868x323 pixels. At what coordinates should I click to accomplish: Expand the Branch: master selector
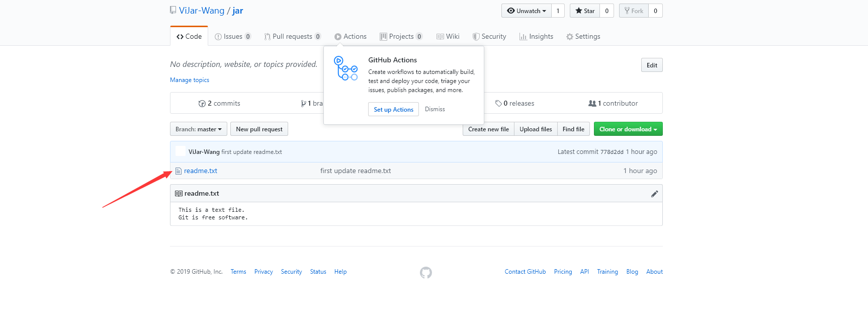click(199, 129)
